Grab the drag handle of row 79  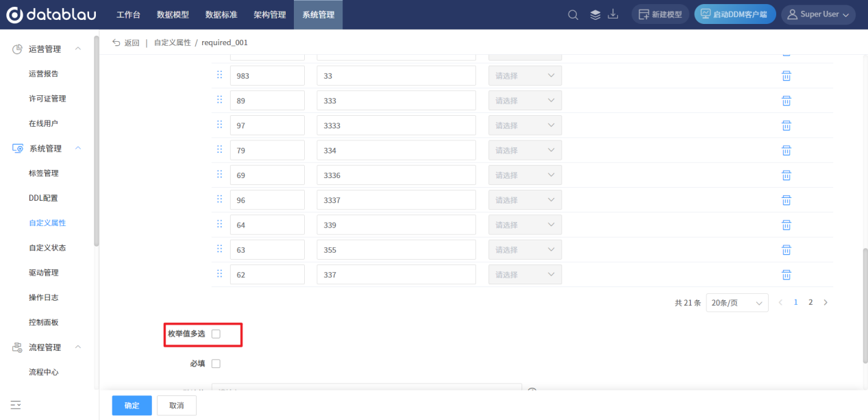(220, 149)
